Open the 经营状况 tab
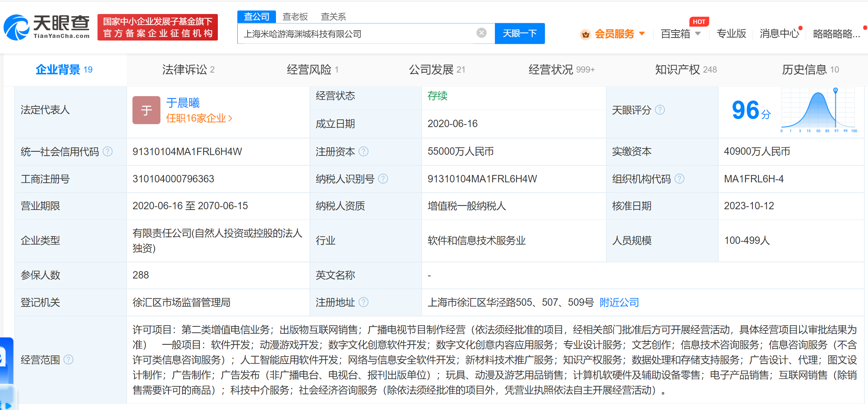868x410 pixels. click(x=561, y=70)
